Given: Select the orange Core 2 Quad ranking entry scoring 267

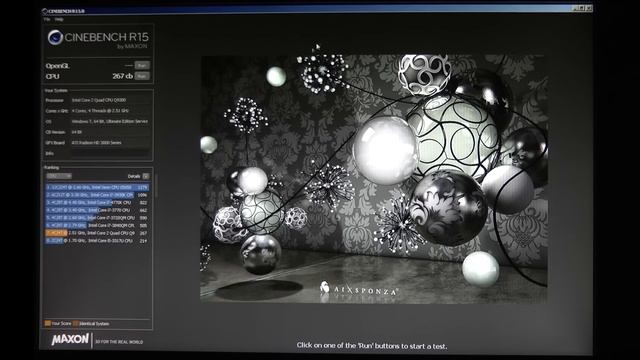Looking at the screenshot, I should click(97, 233).
